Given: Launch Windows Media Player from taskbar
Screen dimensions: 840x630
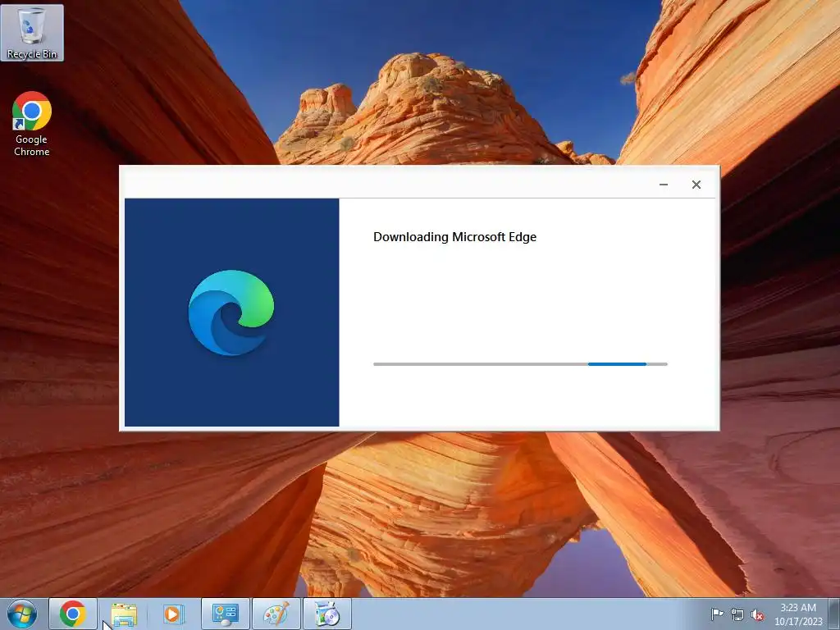Looking at the screenshot, I should pyautogui.click(x=174, y=614).
